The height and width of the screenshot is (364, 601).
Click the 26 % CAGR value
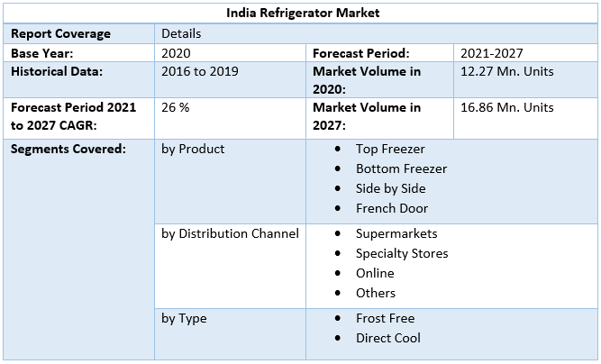pyautogui.click(x=175, y=107)
